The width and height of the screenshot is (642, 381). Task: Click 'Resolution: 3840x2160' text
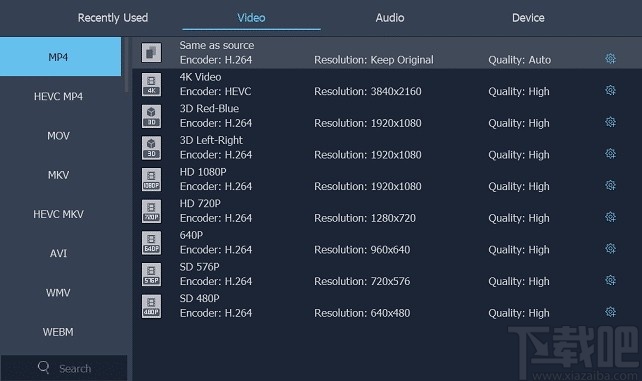click(x=368, y=91)
